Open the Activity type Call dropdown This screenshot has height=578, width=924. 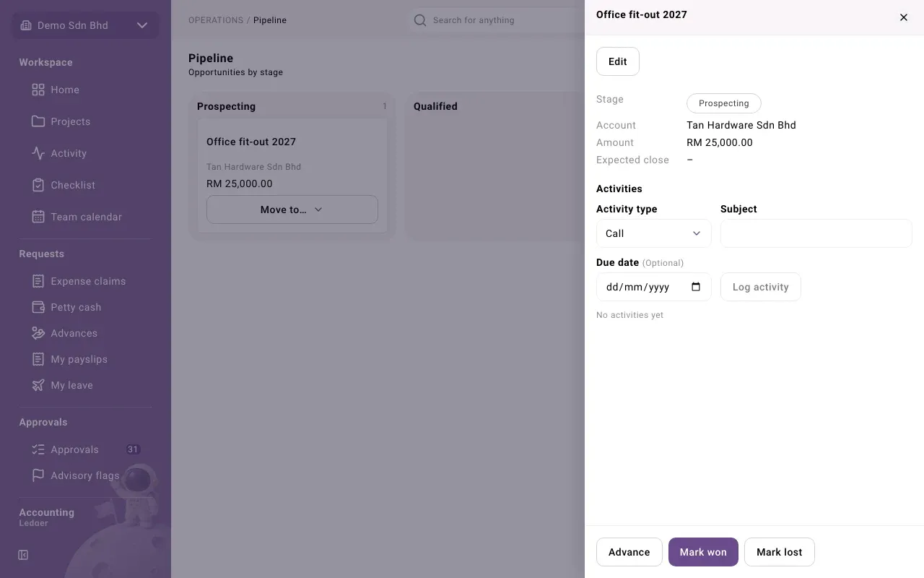654,233
